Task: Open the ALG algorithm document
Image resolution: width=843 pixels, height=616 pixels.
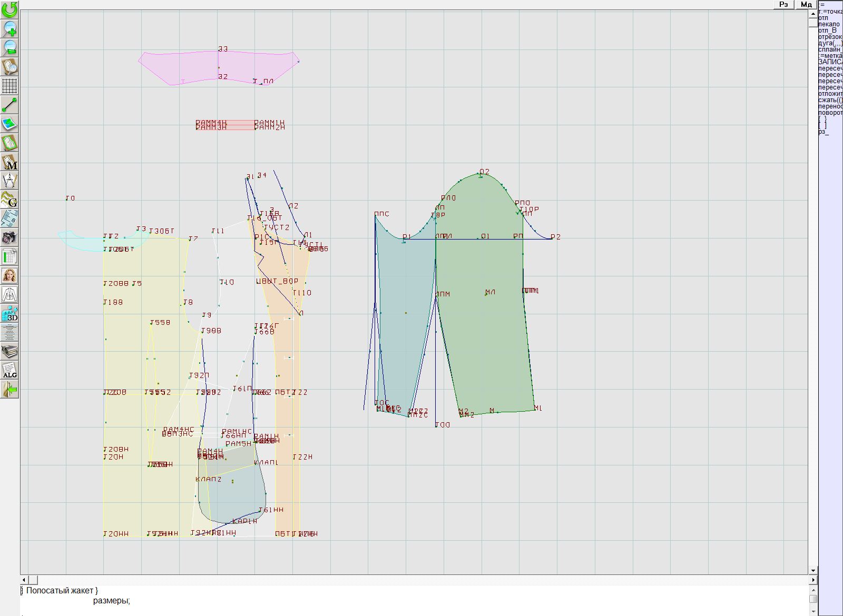Action: [9, 370]
